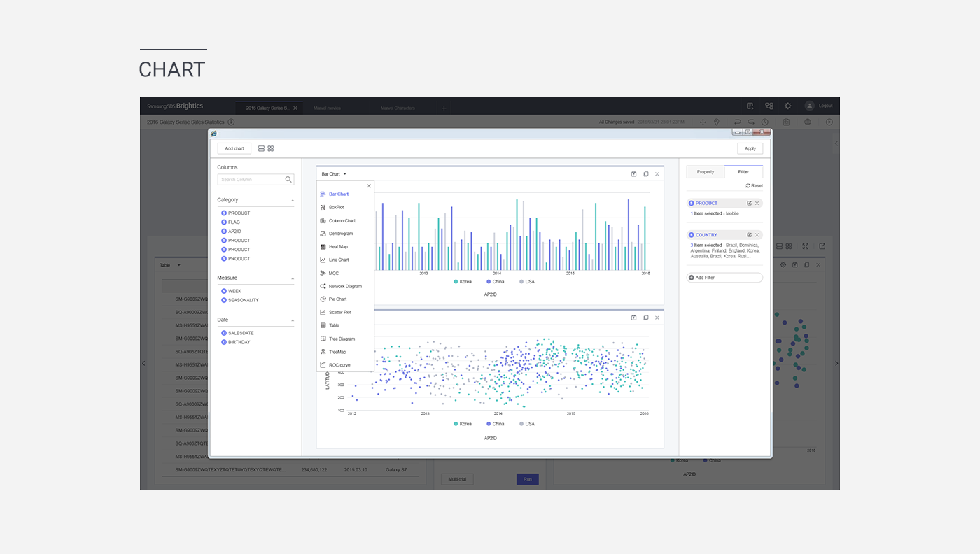Switch to two-row chart layout icon

pos(261,149)
